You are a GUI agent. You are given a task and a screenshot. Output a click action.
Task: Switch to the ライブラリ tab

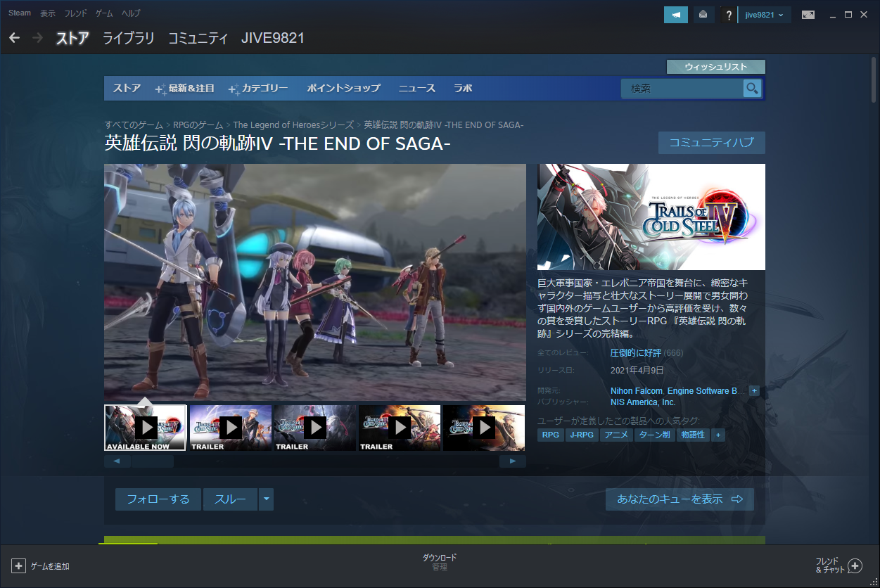pyautogui.click(x=129, y=38)
